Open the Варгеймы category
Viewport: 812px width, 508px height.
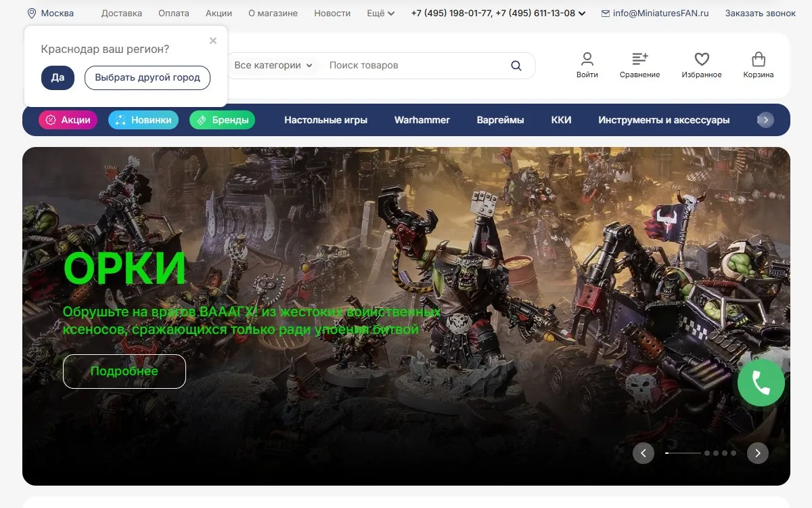tap(500, 120)
